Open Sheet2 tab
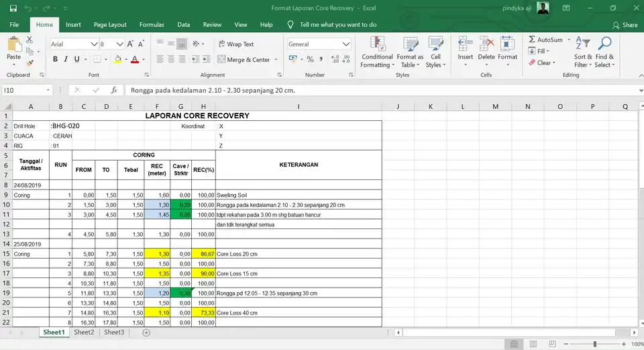The image size is (644, 350). point(84,333)
